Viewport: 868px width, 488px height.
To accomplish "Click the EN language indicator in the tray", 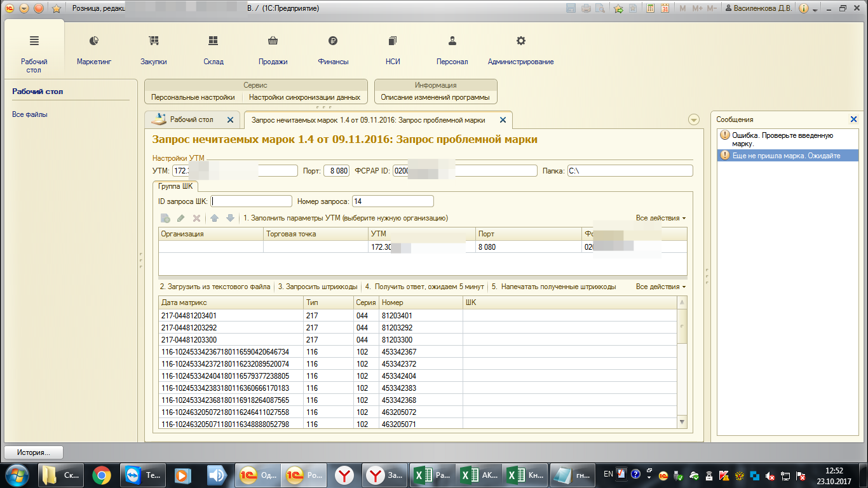I will [x=608, y=474].
